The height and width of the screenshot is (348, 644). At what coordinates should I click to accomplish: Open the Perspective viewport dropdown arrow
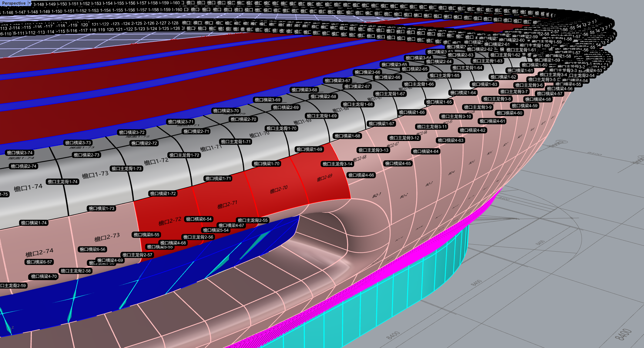[x=29, y=3]
